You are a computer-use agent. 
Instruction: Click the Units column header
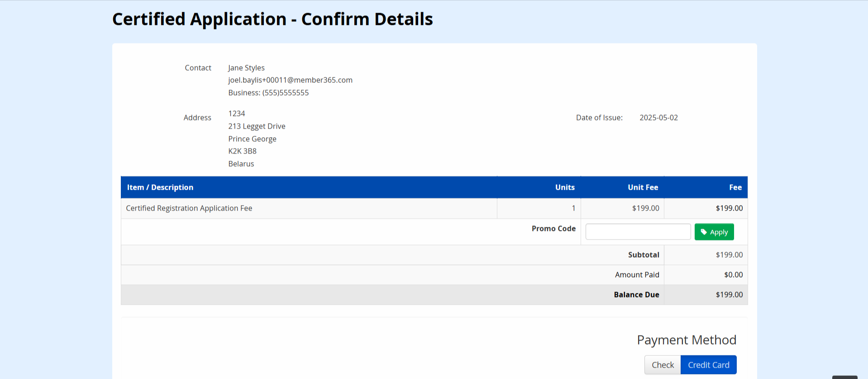565,187
